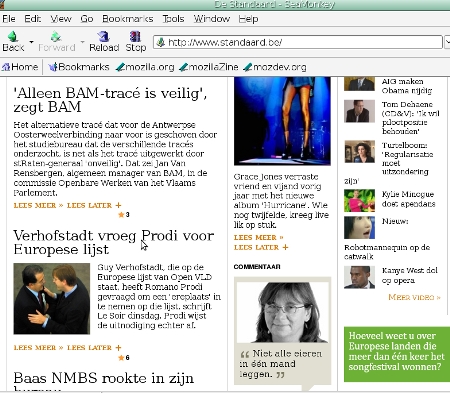Open the commentaar author portrait
This screenshot has width=450, height=393.
click(283, 312)
